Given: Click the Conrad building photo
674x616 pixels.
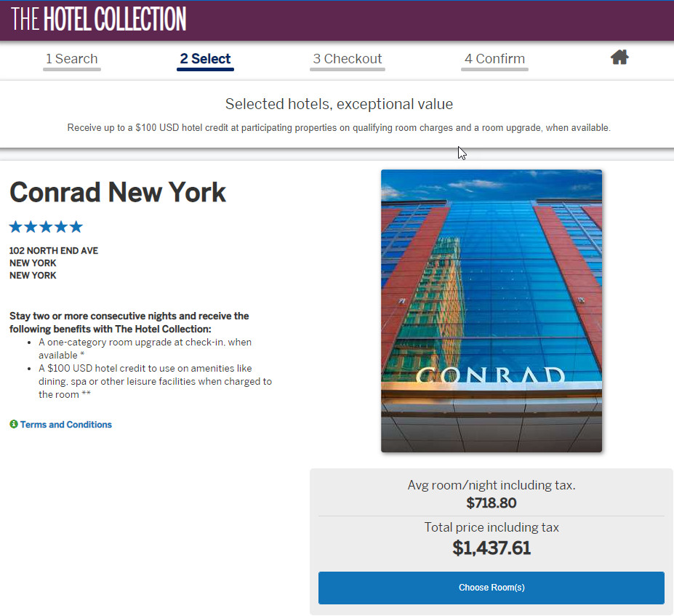Looking at the screenshot, I should [x=491, y=311].
